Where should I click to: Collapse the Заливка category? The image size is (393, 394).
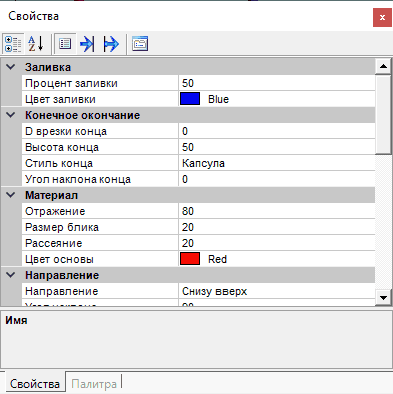11,67
